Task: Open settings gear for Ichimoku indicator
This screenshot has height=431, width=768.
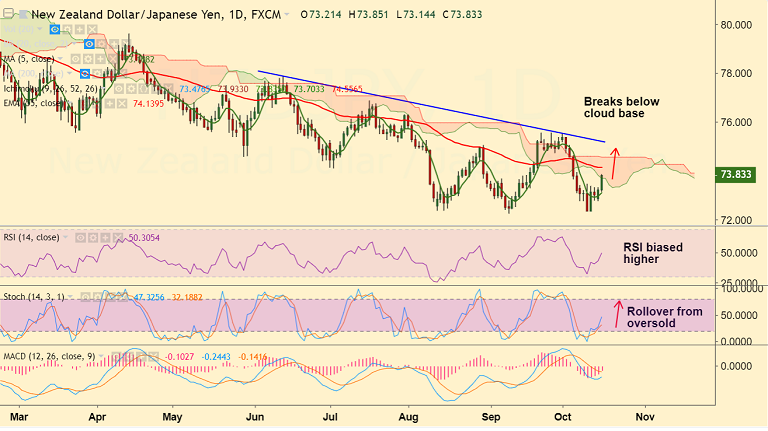Action: (x=131, y=88)
